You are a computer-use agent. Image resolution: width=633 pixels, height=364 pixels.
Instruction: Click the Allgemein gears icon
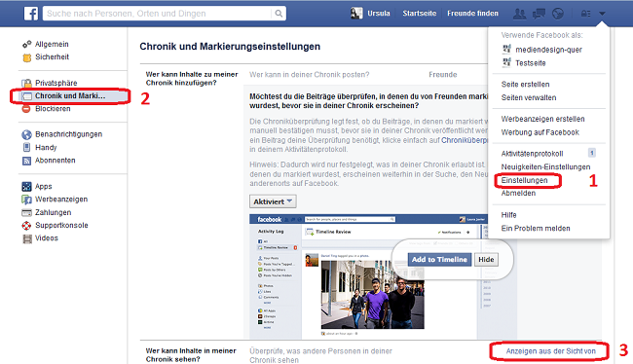pyautogui.click(x=26, y=44)
